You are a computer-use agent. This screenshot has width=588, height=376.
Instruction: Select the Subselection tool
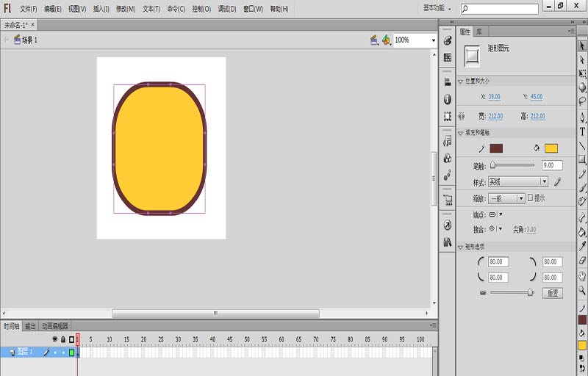coord(582,59)
